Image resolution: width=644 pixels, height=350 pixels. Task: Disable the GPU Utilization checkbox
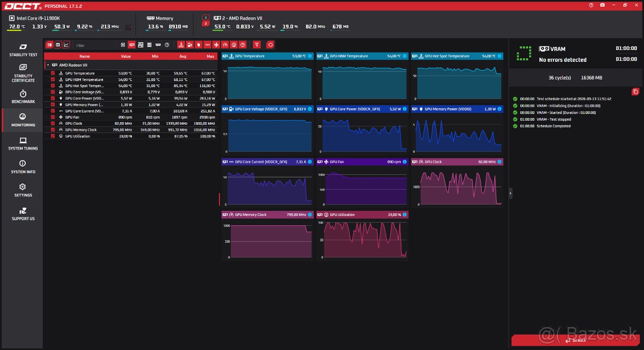53,136
